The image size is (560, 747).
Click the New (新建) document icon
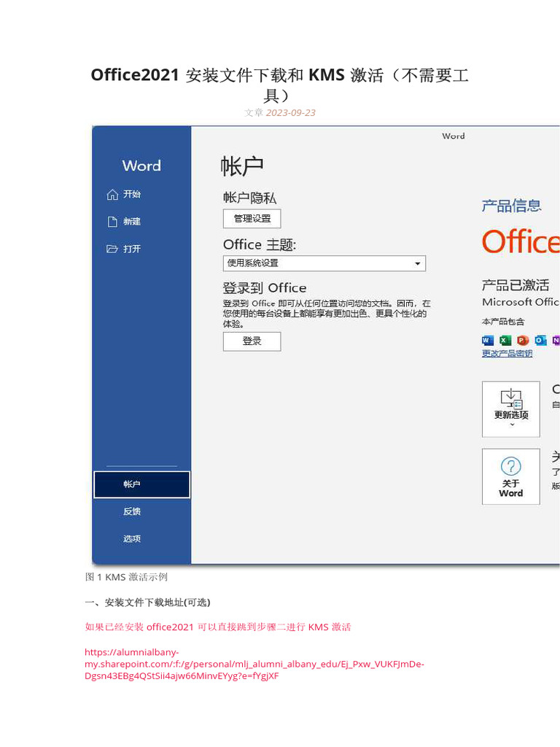click(x=112, y=222)
